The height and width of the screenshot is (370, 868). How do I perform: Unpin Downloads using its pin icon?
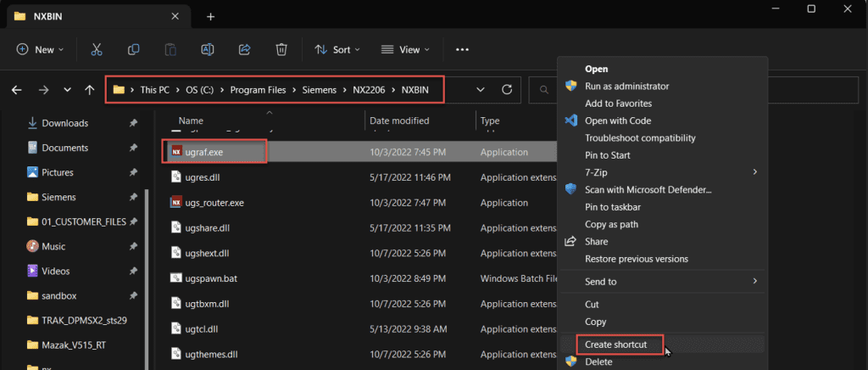coord(133,123)
